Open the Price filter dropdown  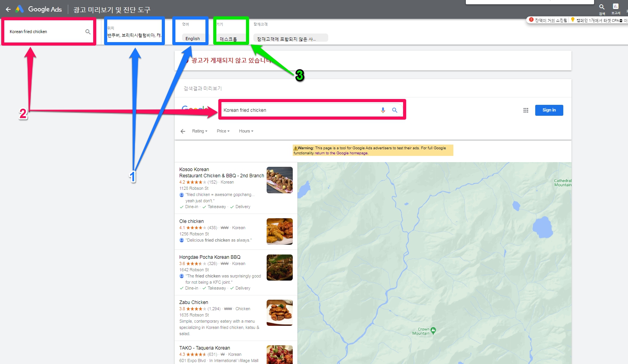point(223,131)
